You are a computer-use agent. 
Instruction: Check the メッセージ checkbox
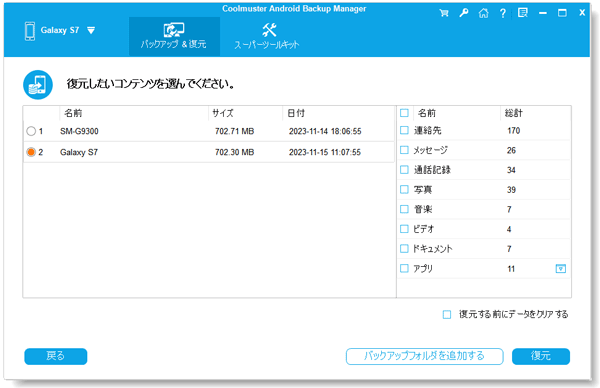(404, 150)
